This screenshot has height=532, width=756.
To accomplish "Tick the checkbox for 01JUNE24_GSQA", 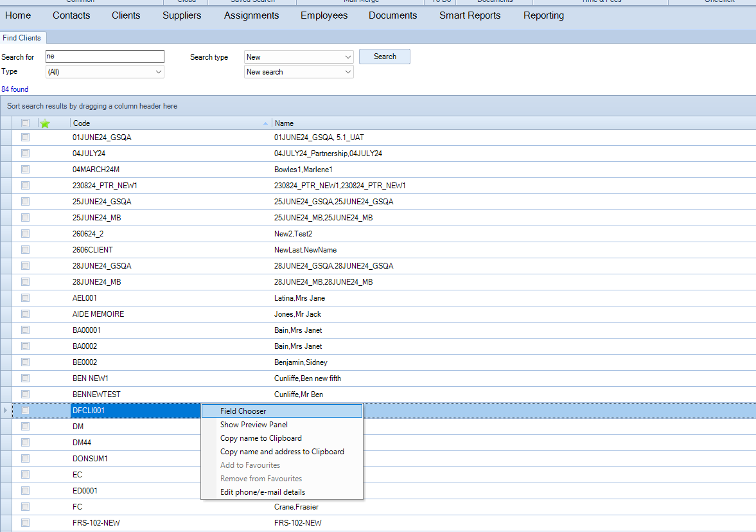I will [x=26, y=137].
